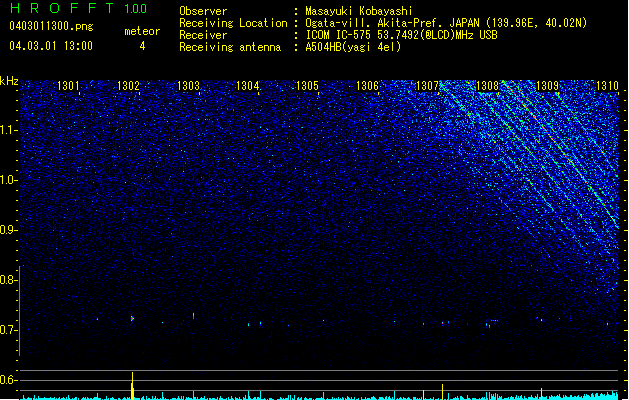Viewport: 629px width, 400px height.
Task: Click the 1302 time marker
Action: click(x=128, y=86)
